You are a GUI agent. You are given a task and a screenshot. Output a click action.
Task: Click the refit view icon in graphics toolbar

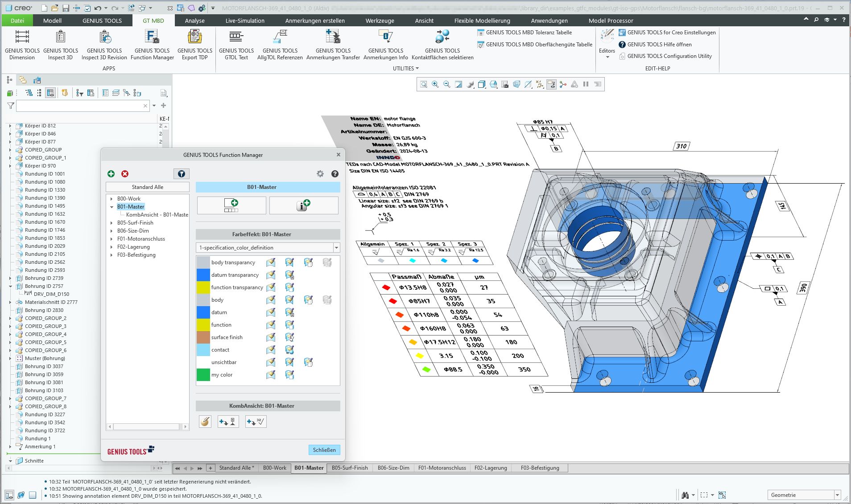424,84
